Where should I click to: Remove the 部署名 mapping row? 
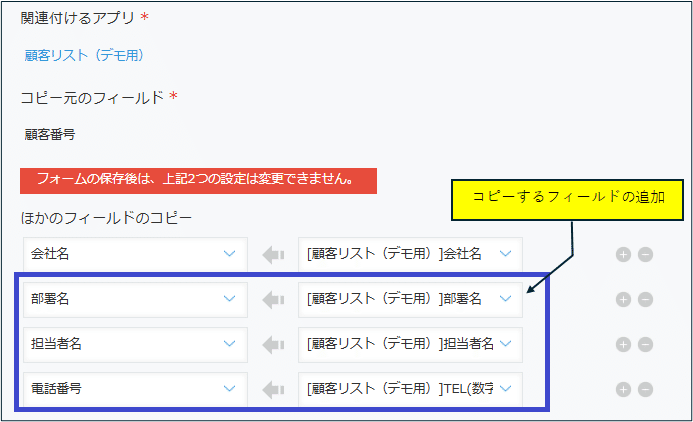645,300
